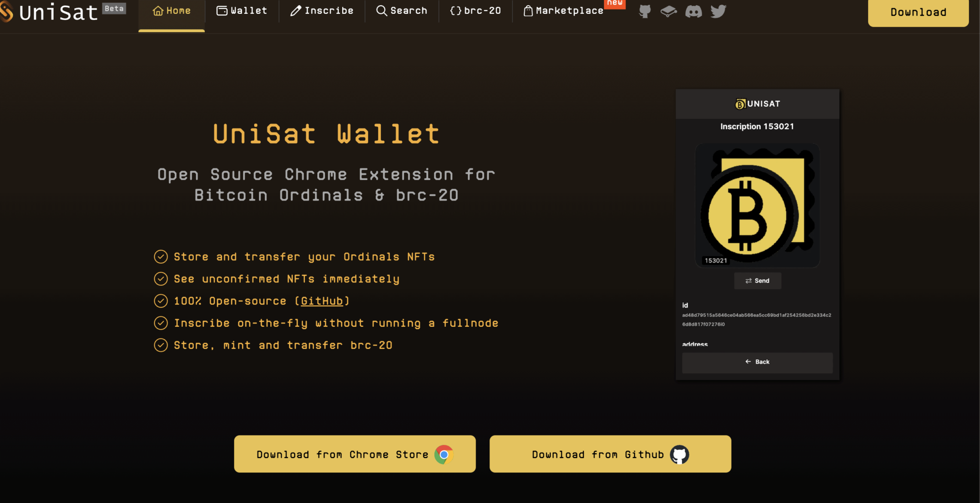Click the UNISAT logo in wallet preview
The width and height of the screenshot is (980, 503).
click(x=757, y=104)
